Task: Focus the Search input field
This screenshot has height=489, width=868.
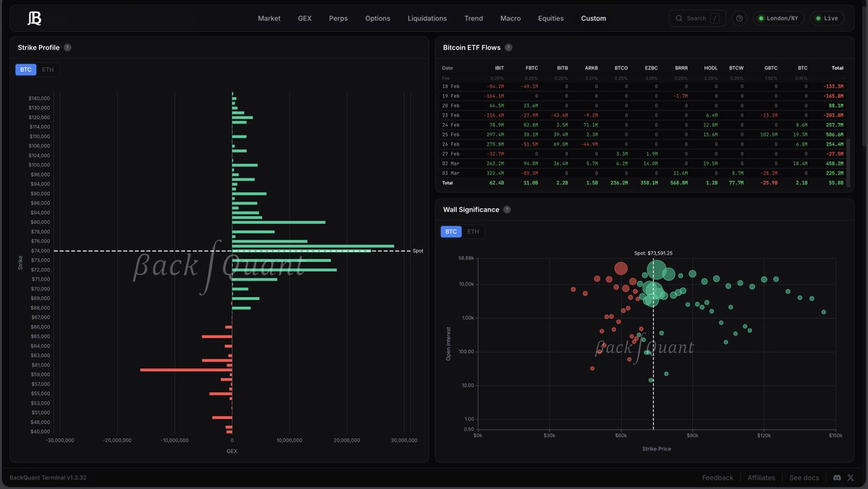Action: (x=697, y=18)
